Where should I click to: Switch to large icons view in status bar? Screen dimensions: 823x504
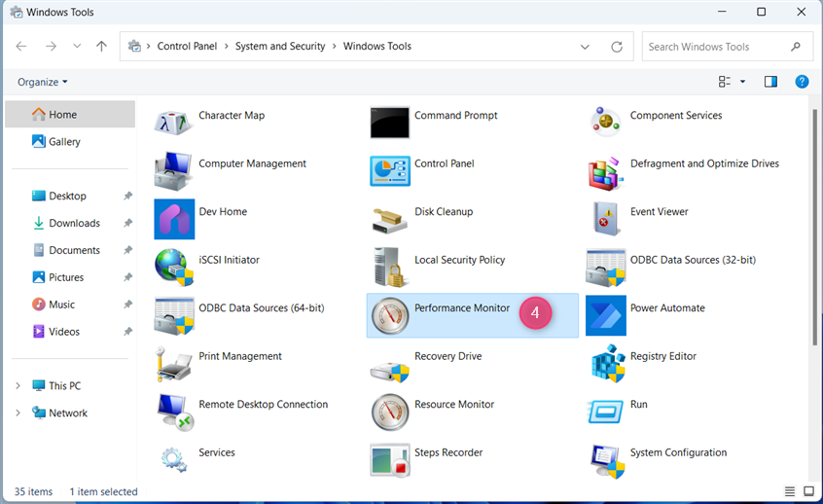tap(808, 491)
